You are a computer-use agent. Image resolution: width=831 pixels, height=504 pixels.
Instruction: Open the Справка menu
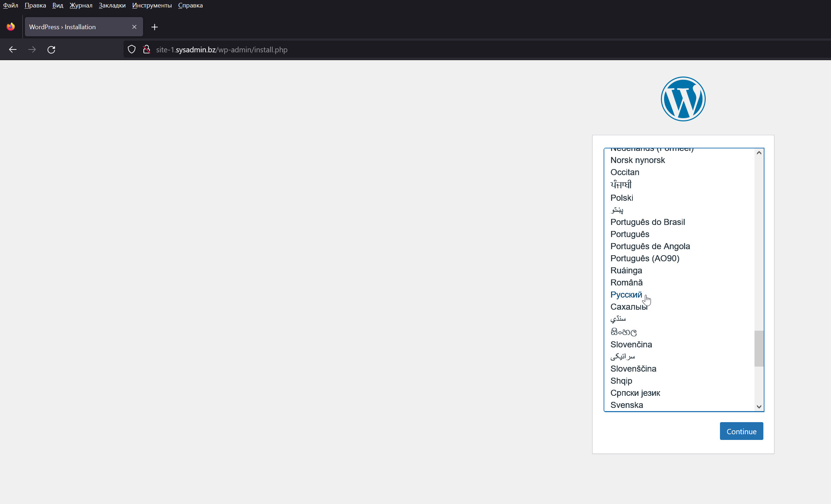tap(190, 5)
